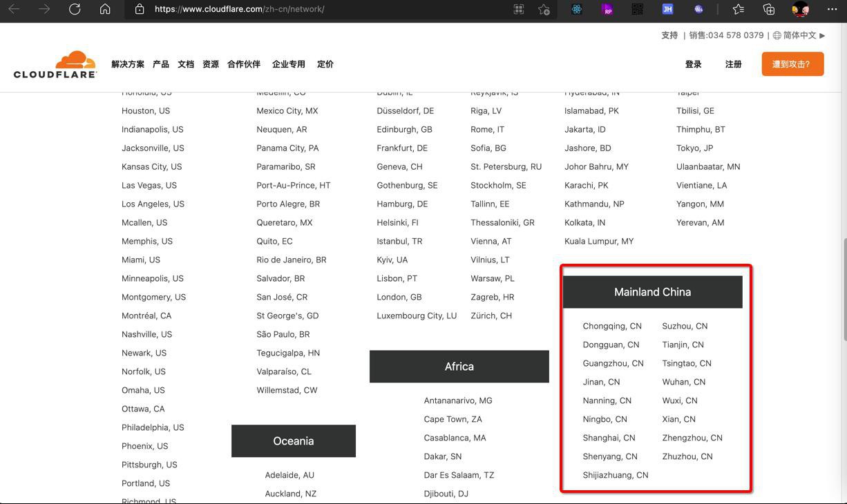Open the Collections icon

[769, 9]
